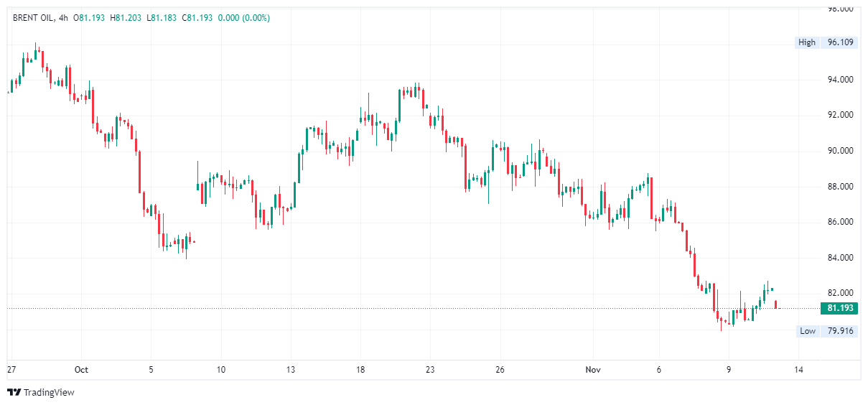Screen dimensions: 868x405
Task: Click the Nov date axis label
Action: (x=592, y=370)
